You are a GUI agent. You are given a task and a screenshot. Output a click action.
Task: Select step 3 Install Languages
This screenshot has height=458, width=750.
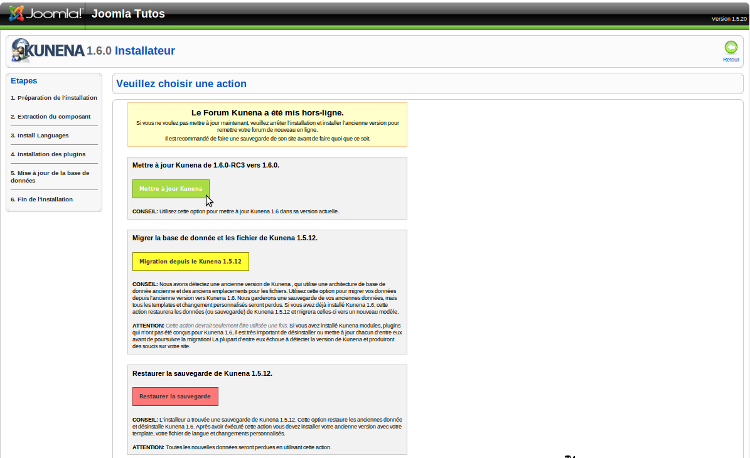41,134
